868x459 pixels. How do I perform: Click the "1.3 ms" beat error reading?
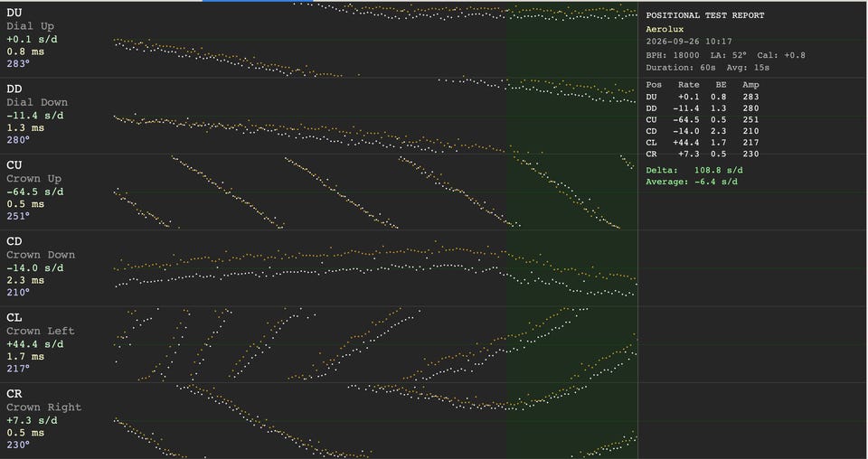coord(25,127)
